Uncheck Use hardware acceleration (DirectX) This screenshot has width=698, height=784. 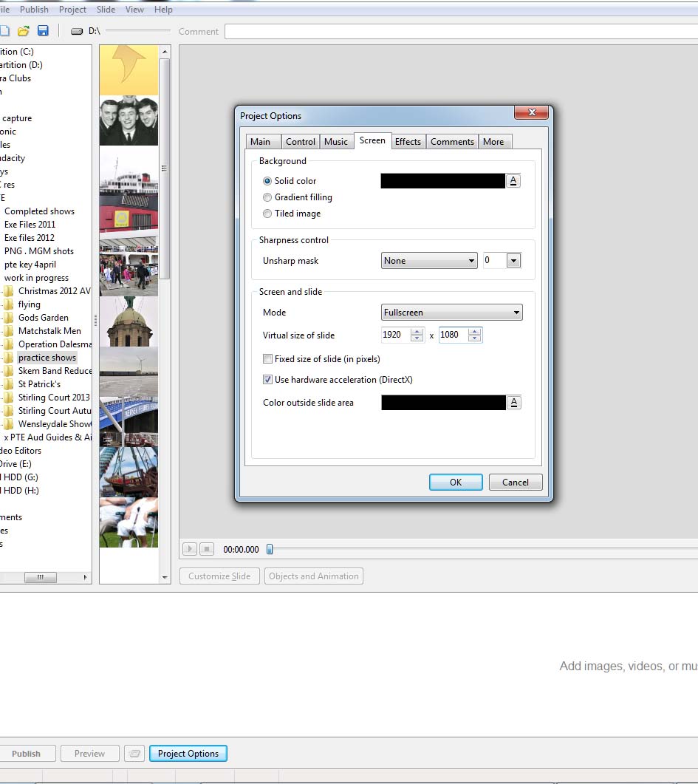268,380
